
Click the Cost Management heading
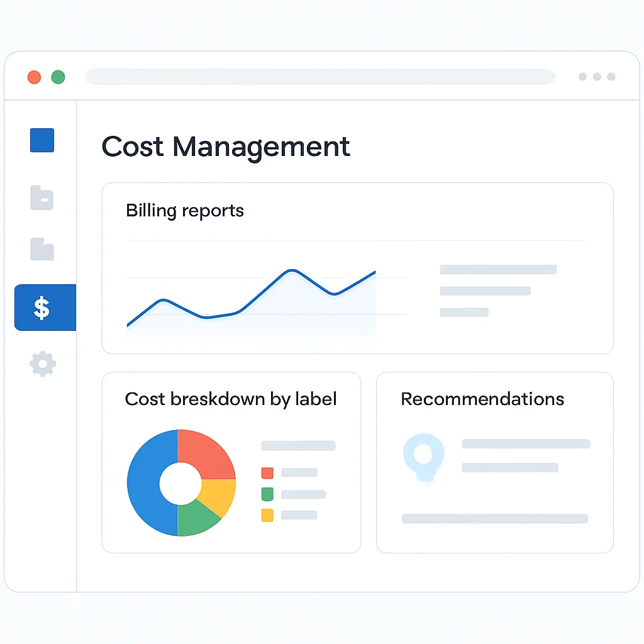tap(226, 147)
